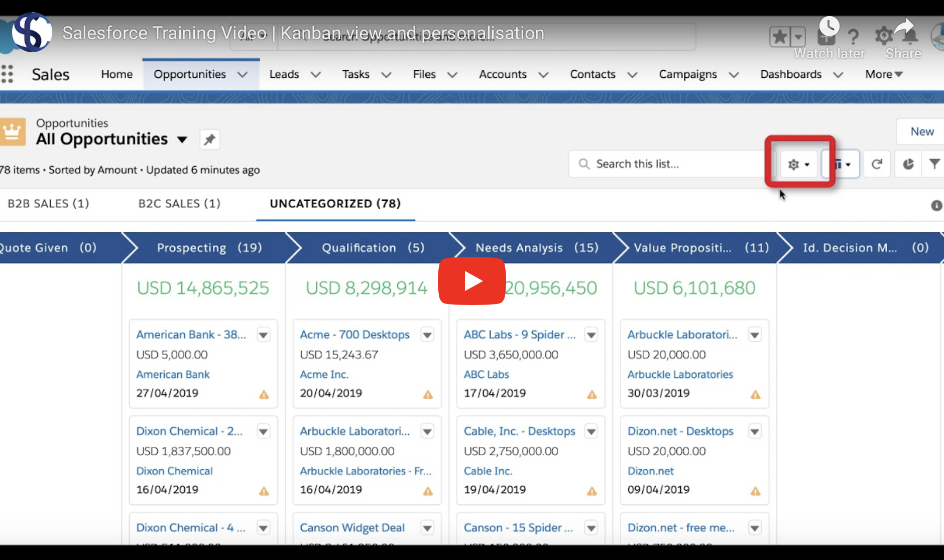The width and height of the screenshot is (944, 560).
Task: Open the Dashboards tab
Action: coord(791,74)
